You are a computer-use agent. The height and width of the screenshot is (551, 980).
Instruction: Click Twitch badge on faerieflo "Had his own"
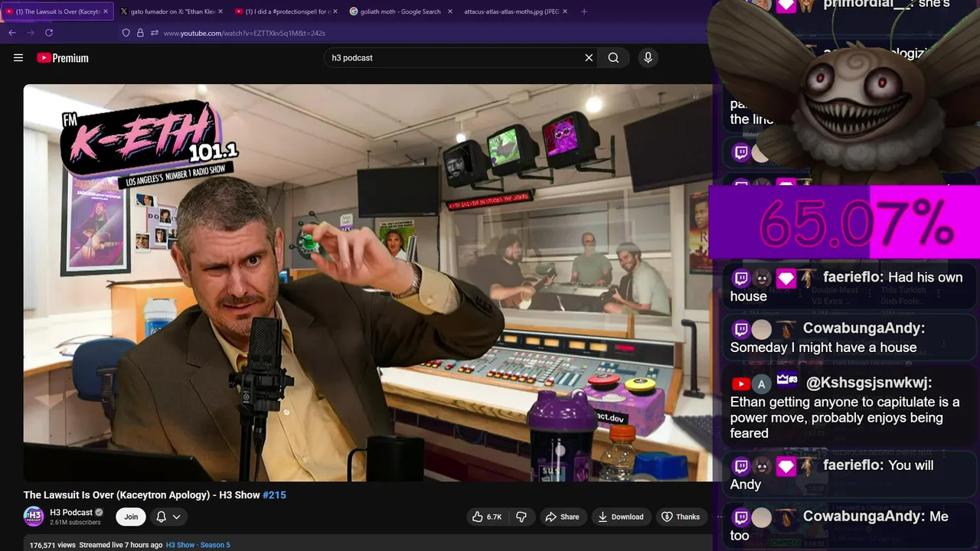pos(740,279)
